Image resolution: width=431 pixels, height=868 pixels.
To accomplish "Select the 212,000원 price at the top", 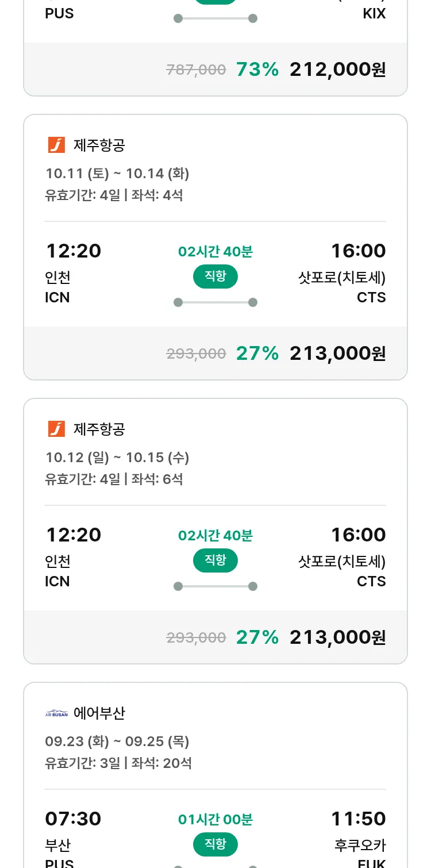I will (337, 70).
